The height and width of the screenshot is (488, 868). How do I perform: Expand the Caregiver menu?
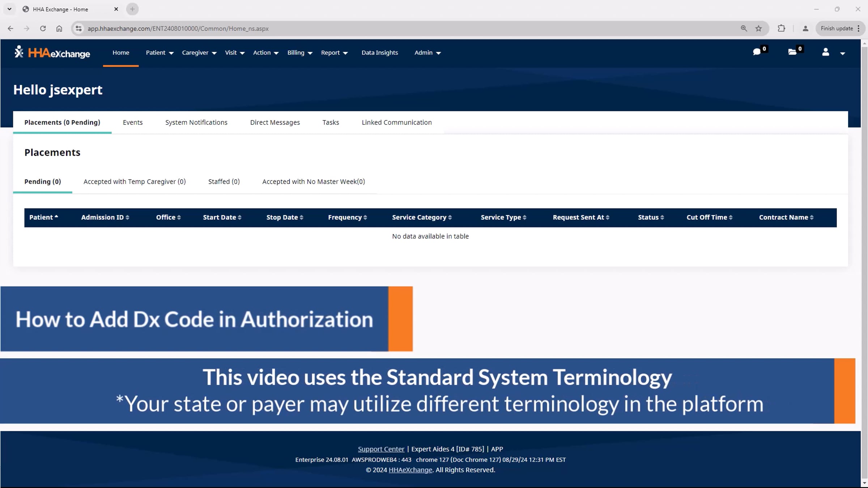tap(199, 53)
